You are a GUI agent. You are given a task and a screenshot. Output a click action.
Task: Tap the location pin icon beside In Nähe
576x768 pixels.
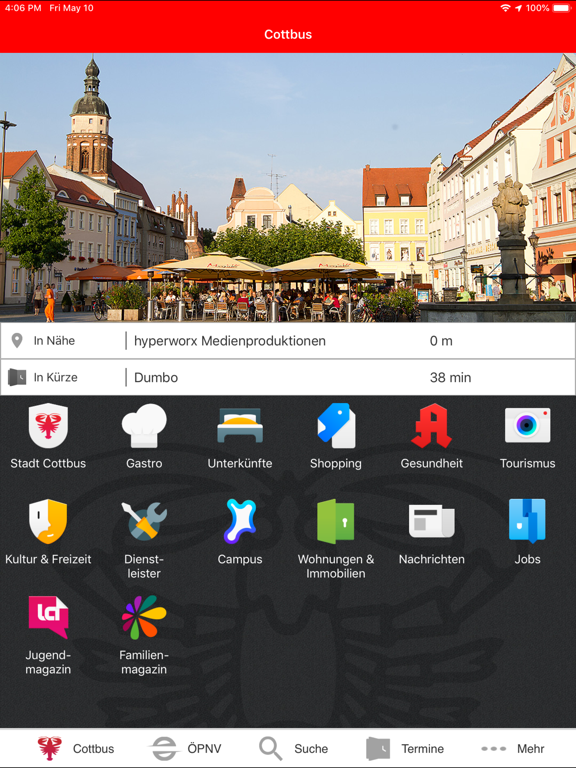pyautogui.click(x=17, y=340)
